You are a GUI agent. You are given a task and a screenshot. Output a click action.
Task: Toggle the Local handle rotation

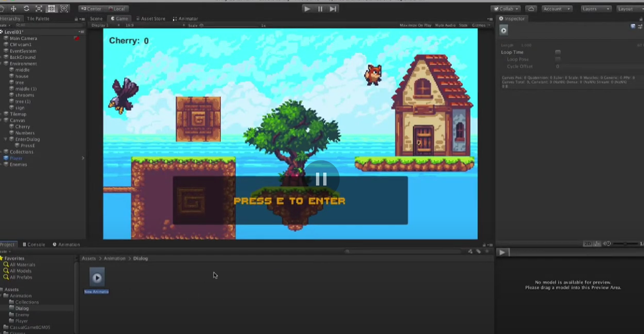click(x=117, y=9)
